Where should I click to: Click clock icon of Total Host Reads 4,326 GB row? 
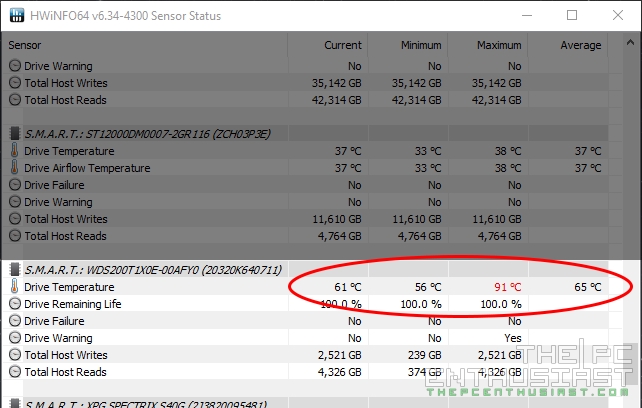tap(15, 372)
